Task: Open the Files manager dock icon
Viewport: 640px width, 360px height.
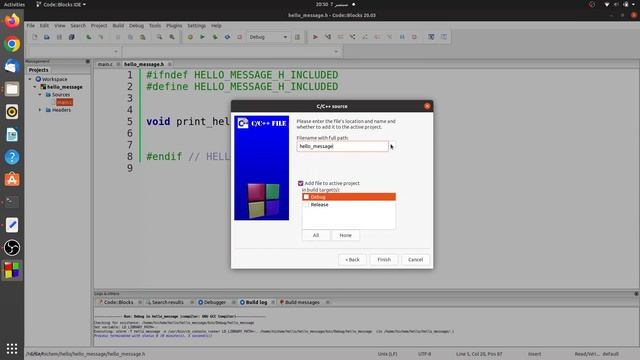Action: pos(12,89)
